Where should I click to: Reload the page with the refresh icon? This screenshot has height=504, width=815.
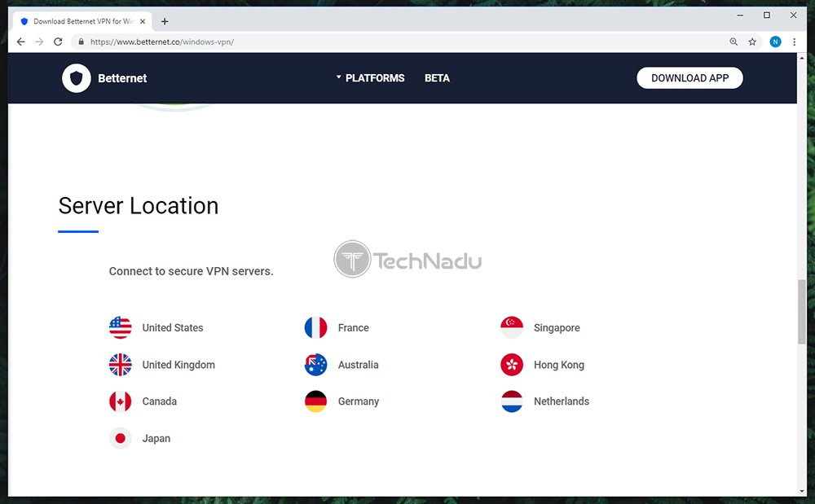click(x=58, y=42)
